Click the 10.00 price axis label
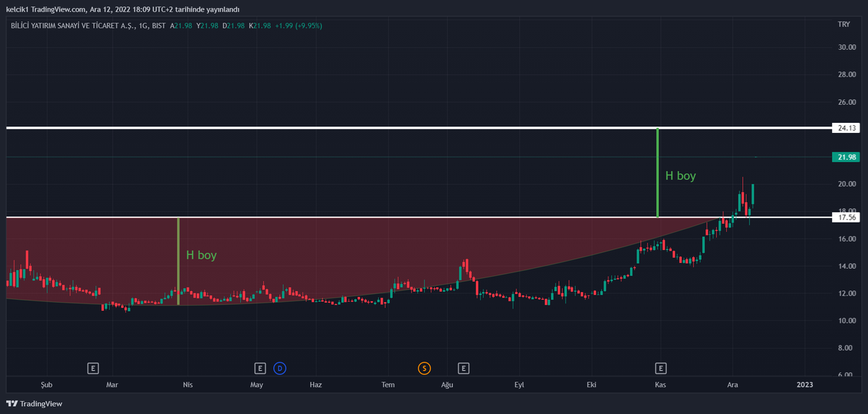The image size is (868, 414). click(846, 321)
